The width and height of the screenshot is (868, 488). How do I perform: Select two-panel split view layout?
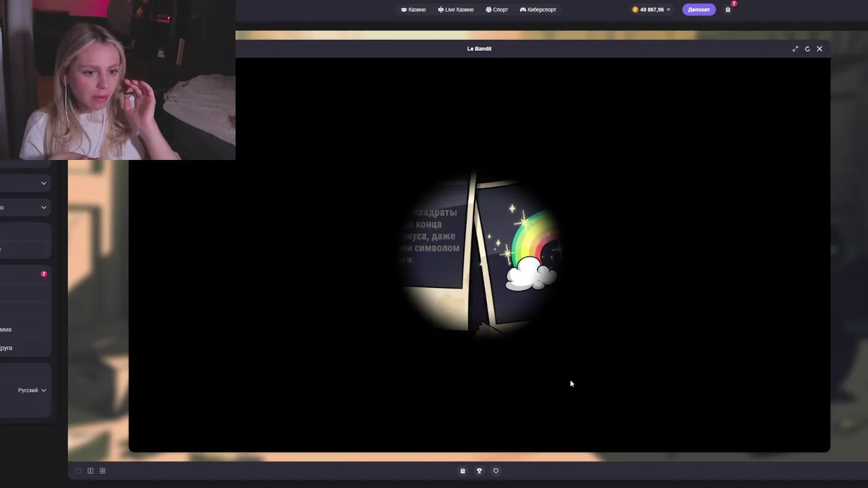point(90,471)
